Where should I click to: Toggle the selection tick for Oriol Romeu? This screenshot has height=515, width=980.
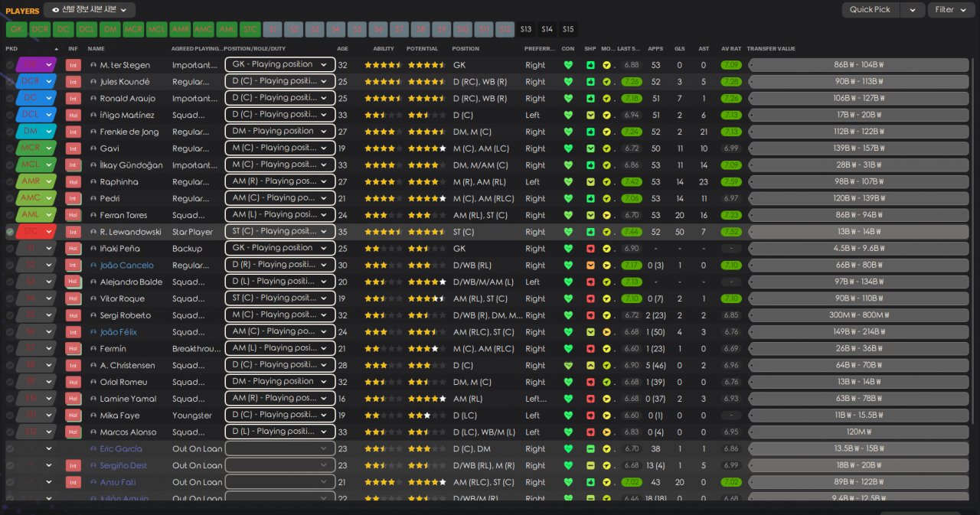[9, 382]
